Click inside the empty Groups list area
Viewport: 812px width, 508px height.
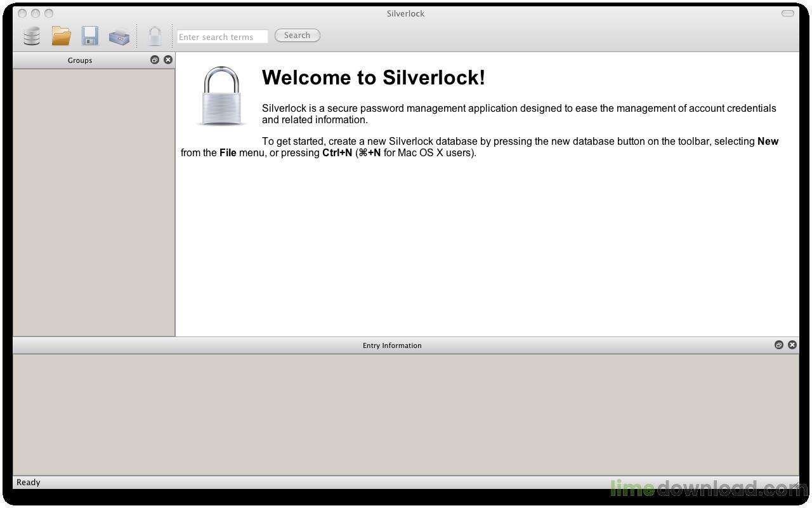click(94, 203)
